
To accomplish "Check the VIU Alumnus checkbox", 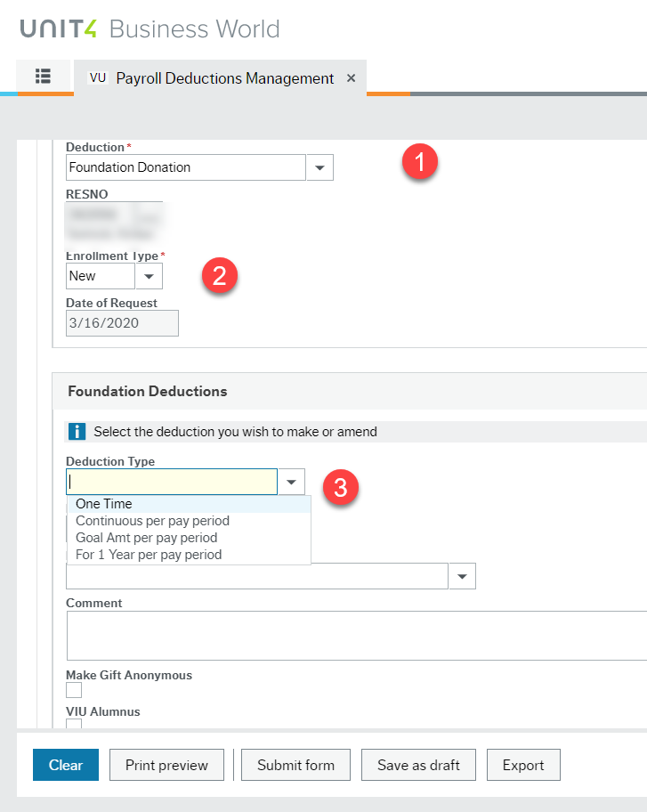I will [73, 726].
